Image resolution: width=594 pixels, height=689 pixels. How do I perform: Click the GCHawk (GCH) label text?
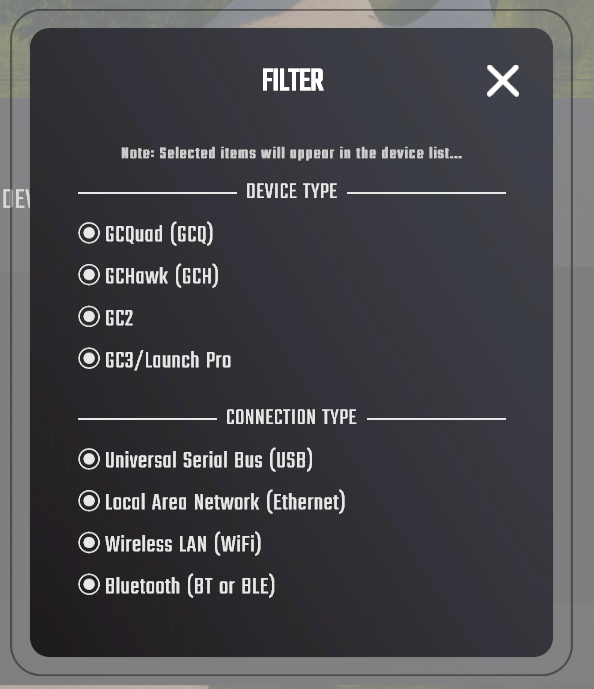(162, 276)
